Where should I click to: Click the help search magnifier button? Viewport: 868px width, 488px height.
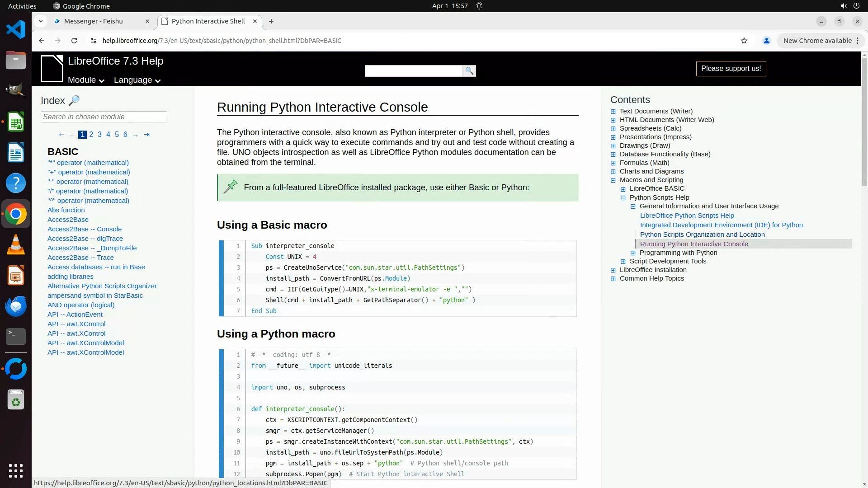pyautogui.click(x=469, y=71)
